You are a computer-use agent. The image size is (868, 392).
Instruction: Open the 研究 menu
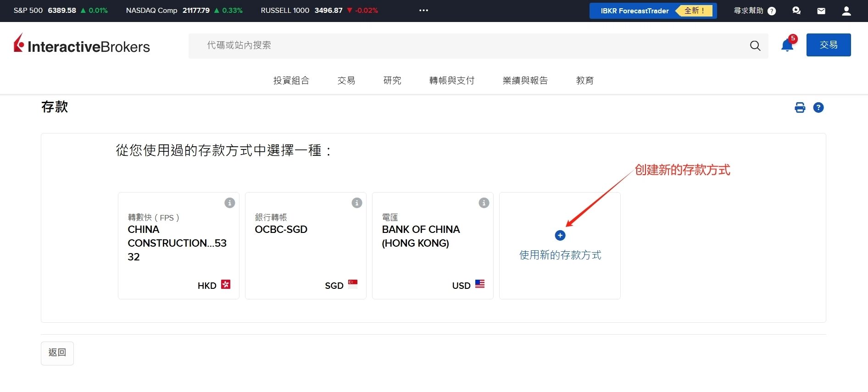click(x=392, y=80)
